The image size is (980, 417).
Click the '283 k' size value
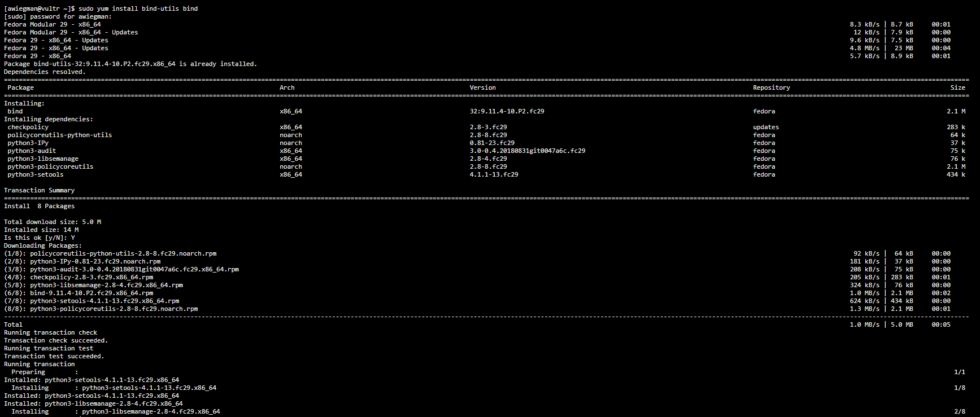[956, 127]
